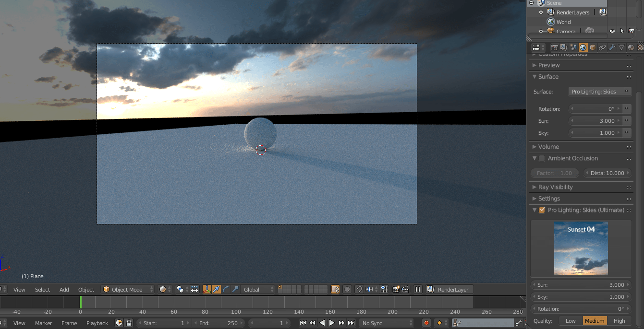Screen dimensions: 644x329
Task: Adjust the Sun strength slider
Action: click(598, 120)
